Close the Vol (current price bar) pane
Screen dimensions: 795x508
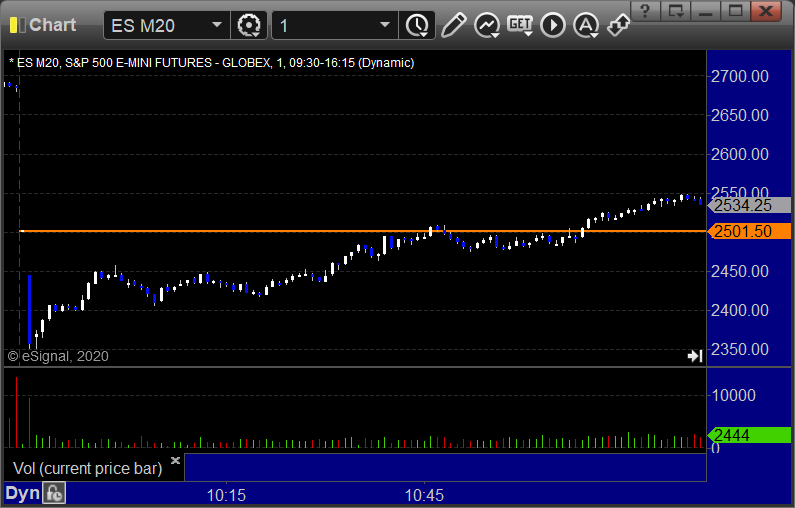(175, 461)
